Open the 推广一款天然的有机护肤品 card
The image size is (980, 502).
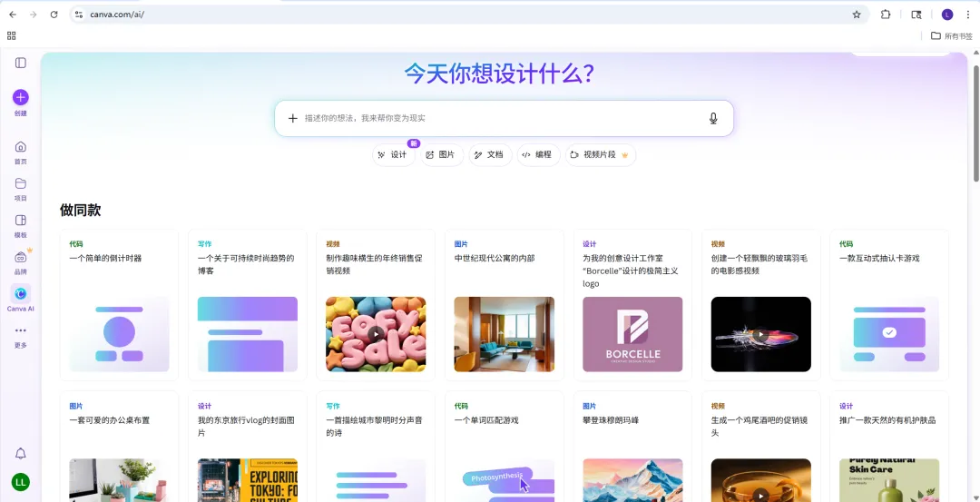pos(889,447)
